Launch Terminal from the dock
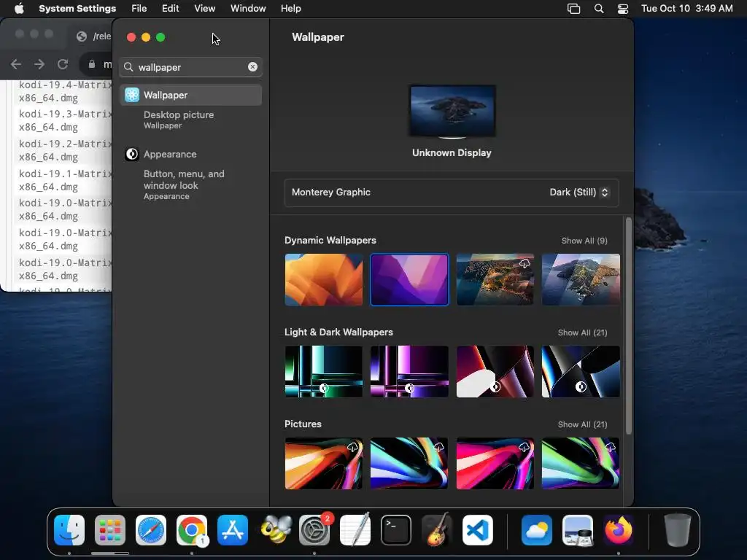 pos(396,530)
